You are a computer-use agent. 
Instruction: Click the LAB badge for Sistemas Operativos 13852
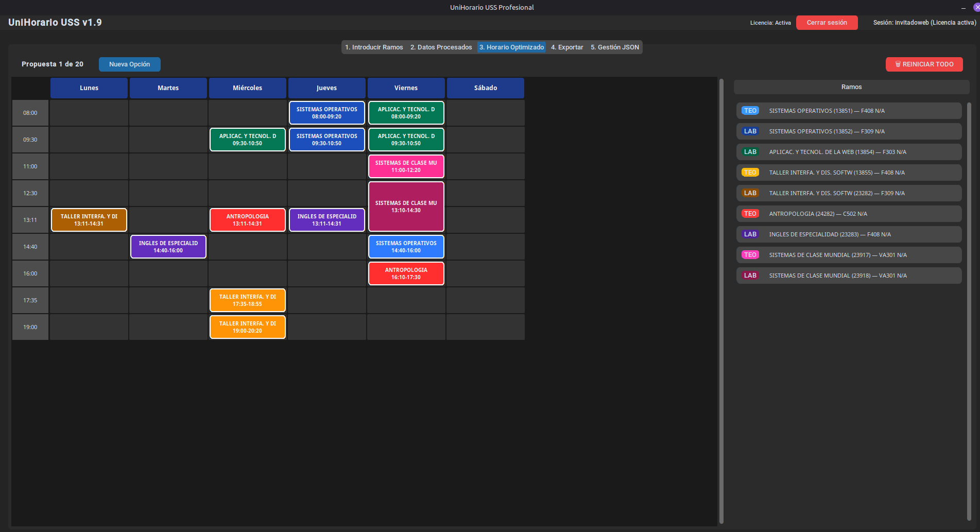pos(750,131)
